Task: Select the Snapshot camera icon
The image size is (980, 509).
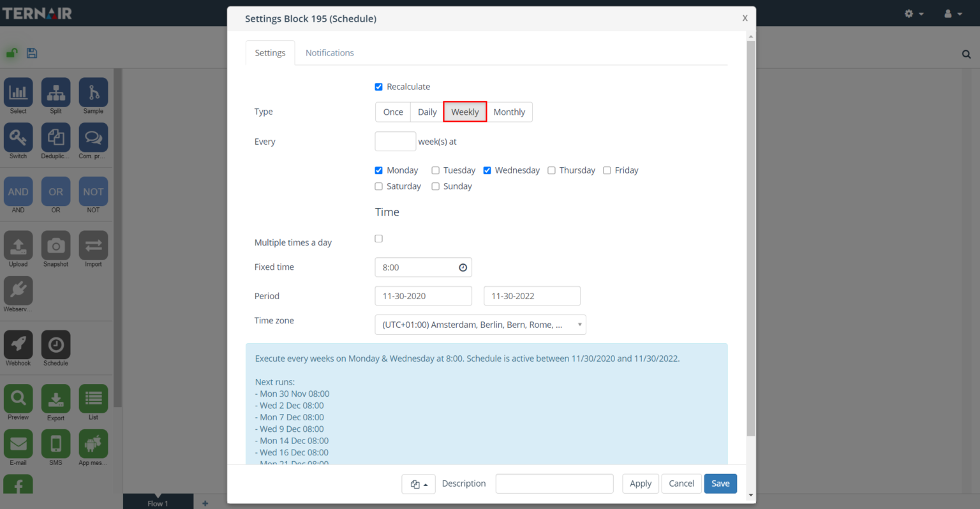Action: click(56, 246)
